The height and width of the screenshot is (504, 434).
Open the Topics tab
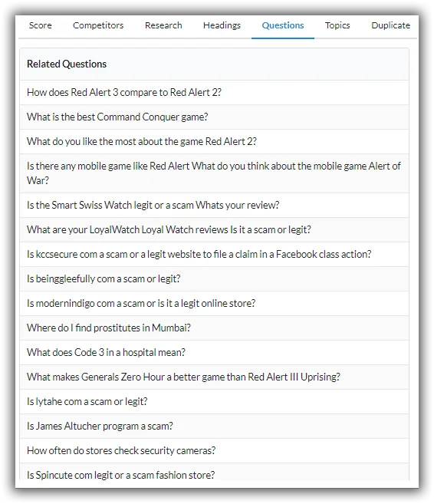(337, 25)
